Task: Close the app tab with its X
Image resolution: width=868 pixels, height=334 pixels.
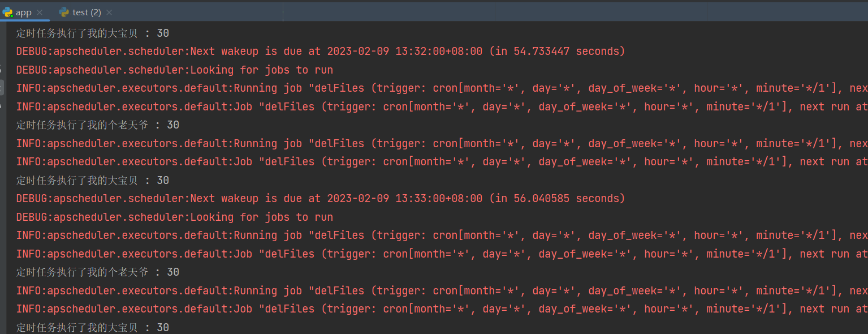Action: (40, 12)
